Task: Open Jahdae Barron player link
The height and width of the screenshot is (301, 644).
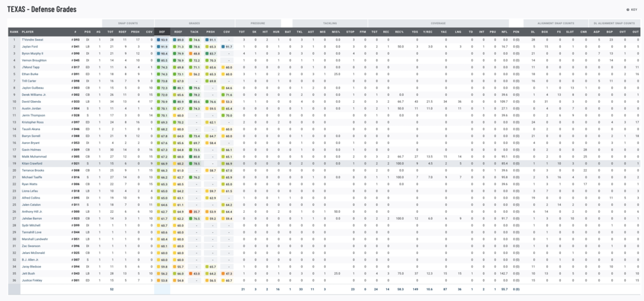Action: pyautogui.click(x=31, y=219)
